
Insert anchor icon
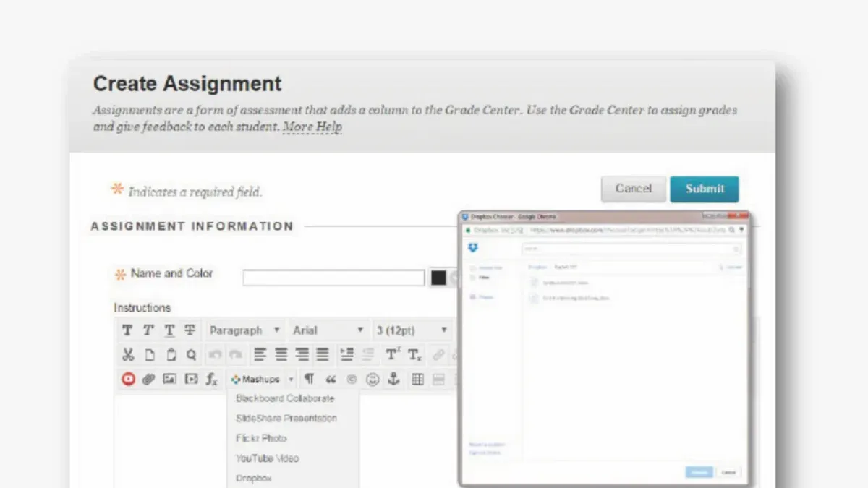(393, 379)
